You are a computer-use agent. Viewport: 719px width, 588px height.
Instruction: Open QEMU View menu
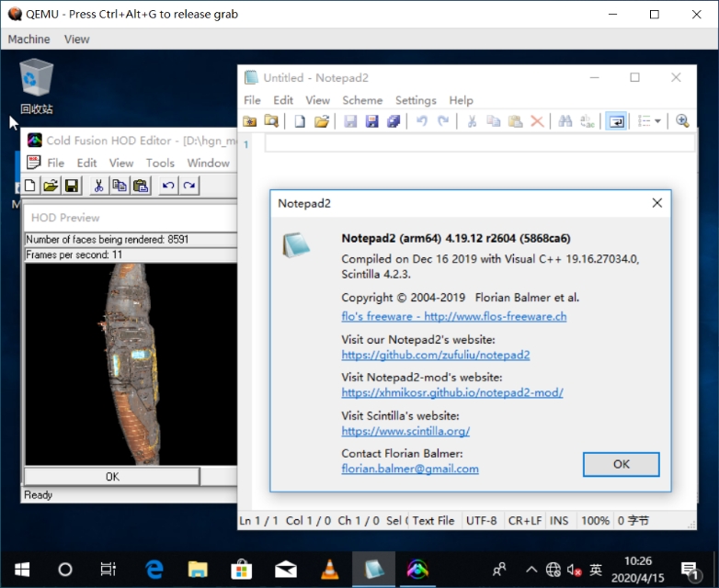(x=76, y=40)
